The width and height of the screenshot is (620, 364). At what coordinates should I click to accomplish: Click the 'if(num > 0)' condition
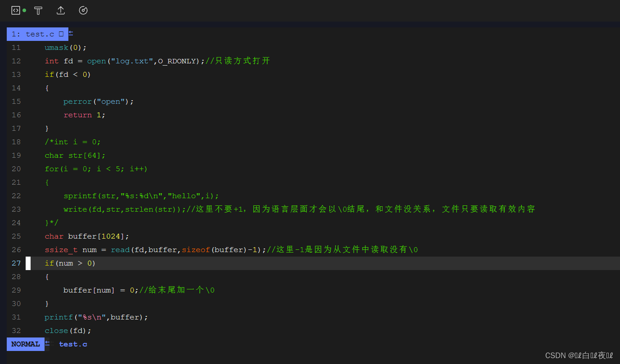[x=70, y=263]
